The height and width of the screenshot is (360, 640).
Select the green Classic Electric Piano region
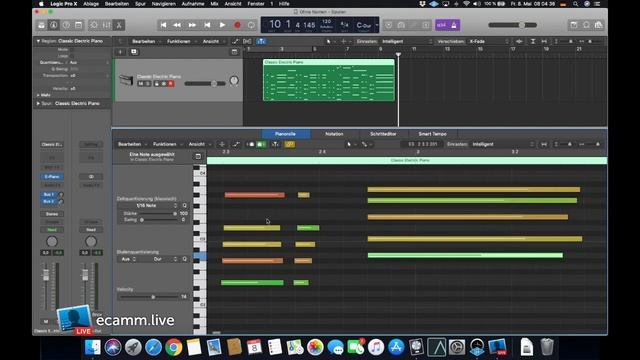[329, 80]
